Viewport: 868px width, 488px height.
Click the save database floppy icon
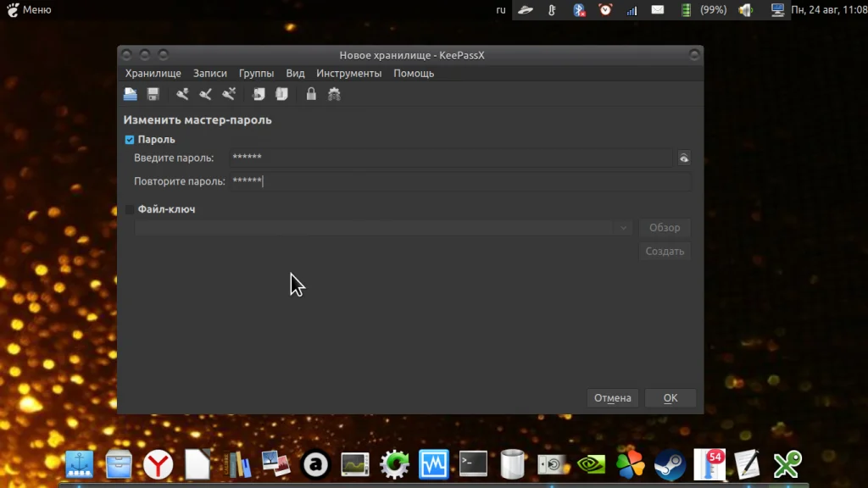153,94
